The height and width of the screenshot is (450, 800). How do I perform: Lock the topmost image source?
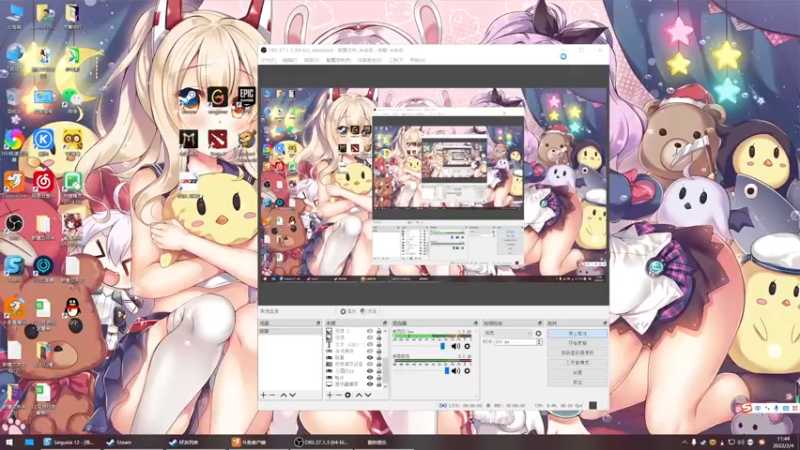point(379,331)
